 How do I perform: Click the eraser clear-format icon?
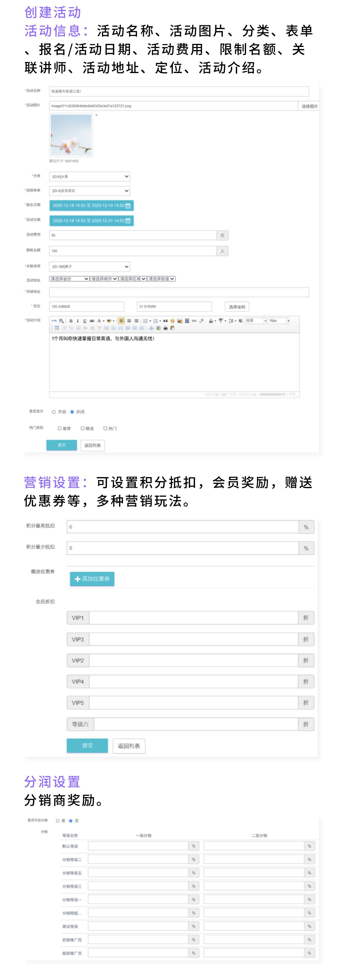coord(201,321)
